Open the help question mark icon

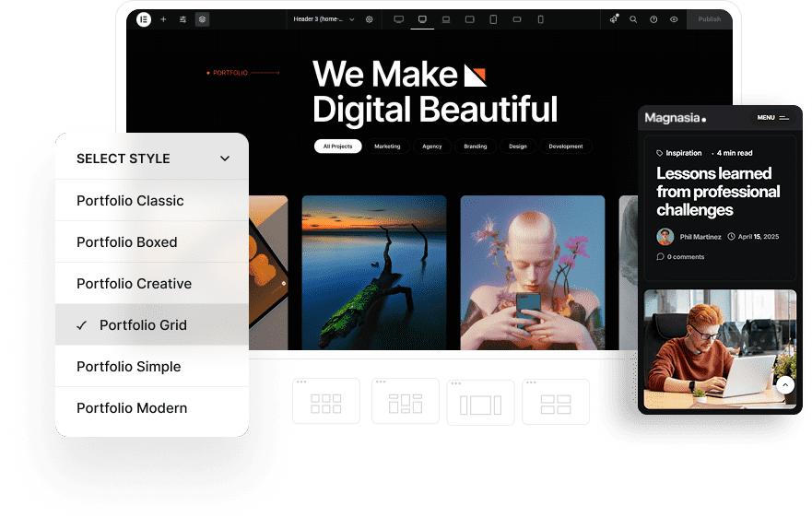653,19
